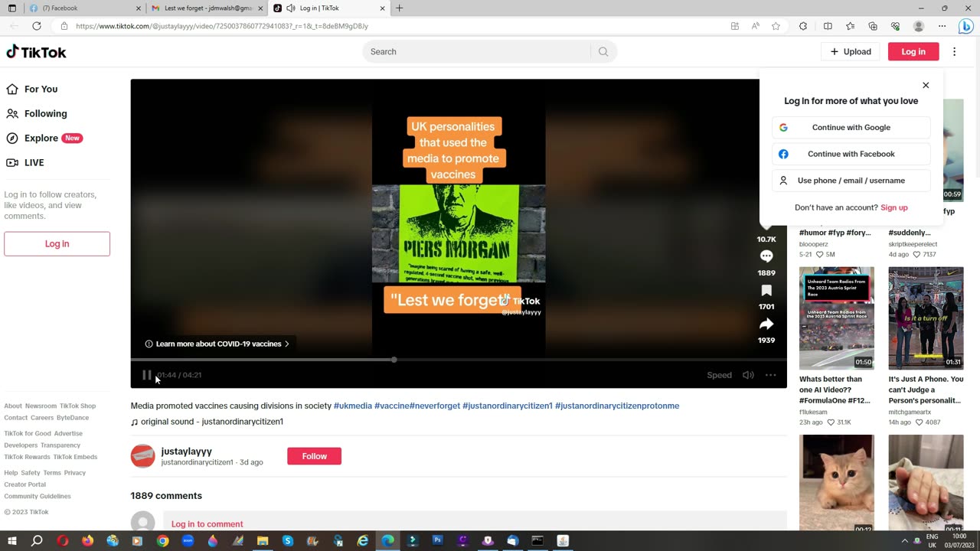Open original sound - justanordinarycitizen1
The height and width of the screenshot is (551, 980).
(x=207, y=422)
